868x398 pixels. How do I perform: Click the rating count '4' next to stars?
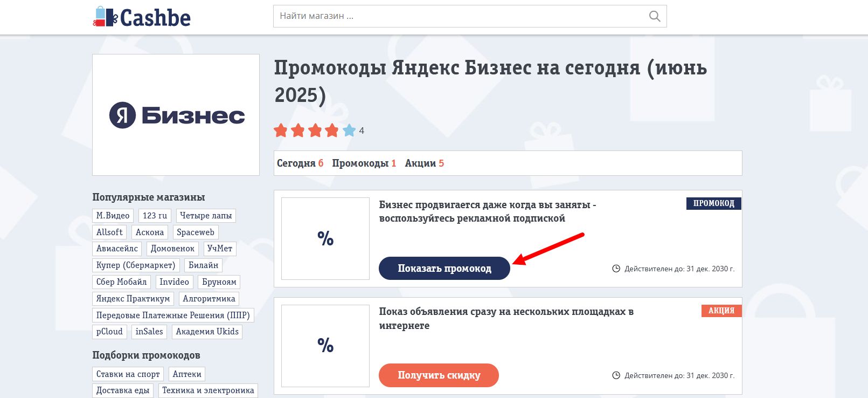tap(362, 131)
